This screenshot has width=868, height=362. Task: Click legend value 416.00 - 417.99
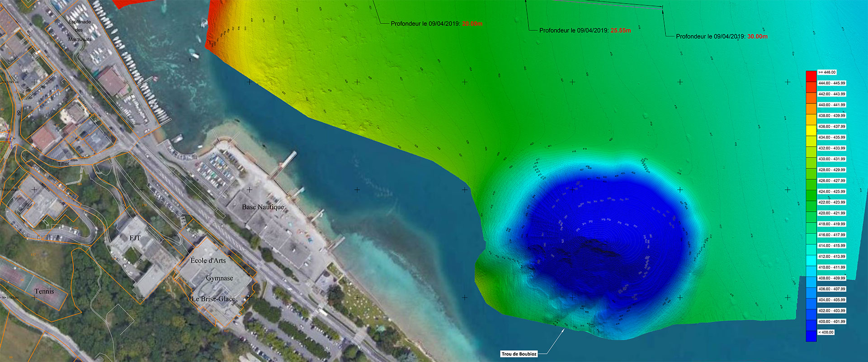[831, 235]
